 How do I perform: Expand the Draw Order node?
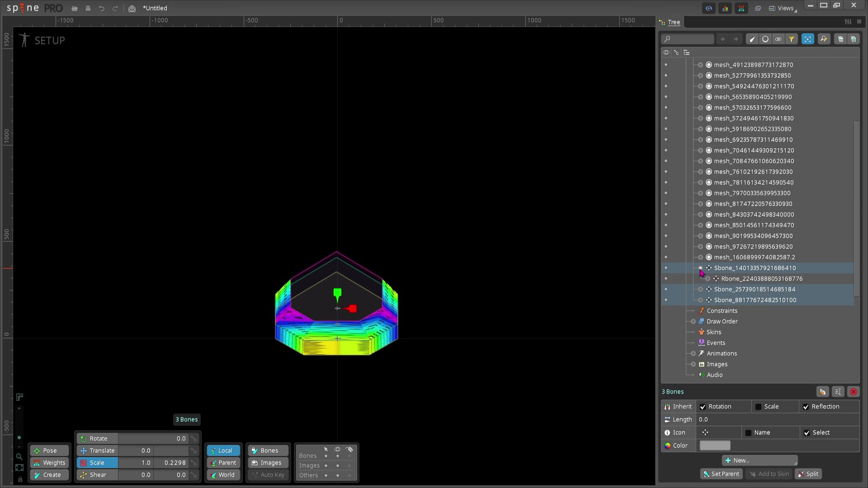click(x=693, y=321)
